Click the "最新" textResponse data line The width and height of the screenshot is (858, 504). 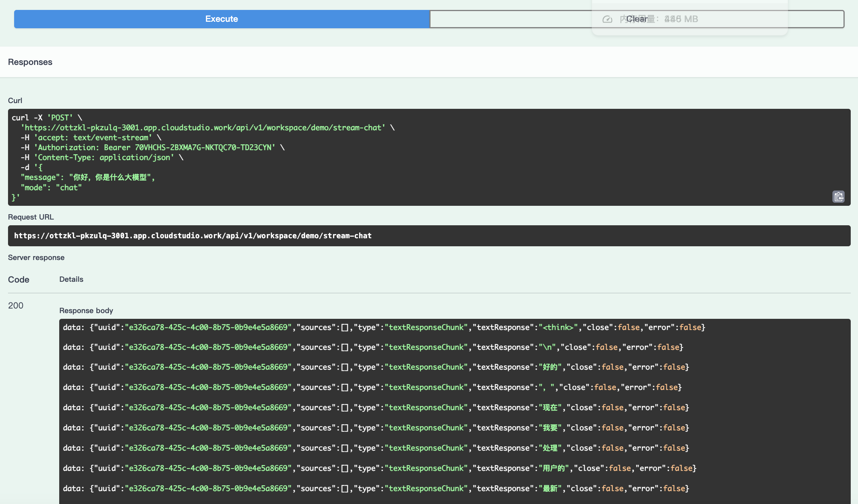pos(376,488)
